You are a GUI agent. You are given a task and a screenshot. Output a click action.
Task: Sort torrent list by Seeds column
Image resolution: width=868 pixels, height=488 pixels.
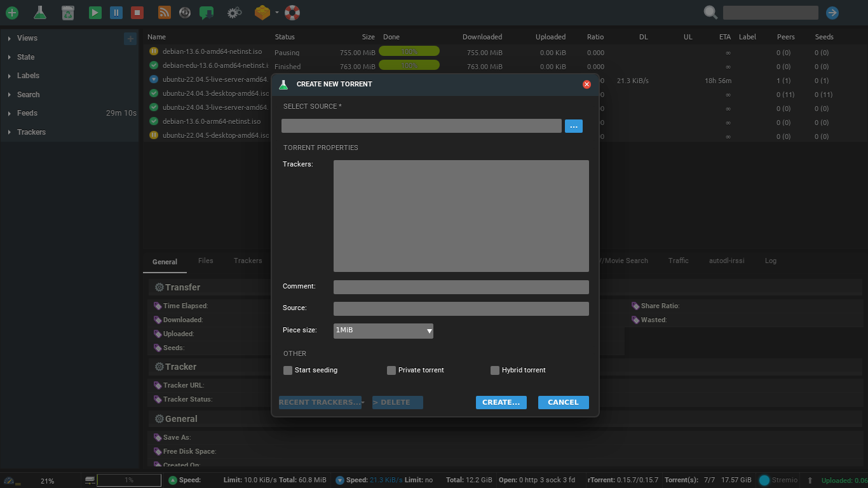click(824, 37)
